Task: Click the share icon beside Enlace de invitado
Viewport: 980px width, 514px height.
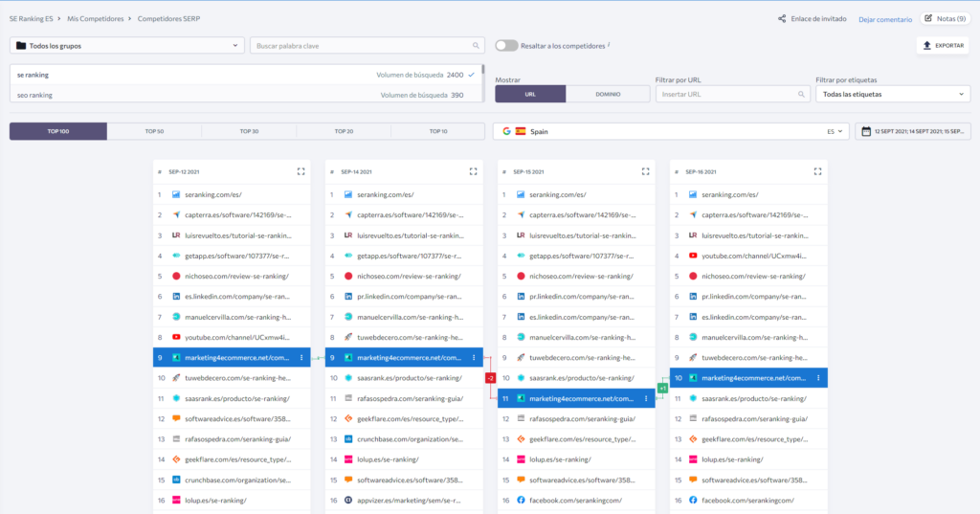Action: 782,19
